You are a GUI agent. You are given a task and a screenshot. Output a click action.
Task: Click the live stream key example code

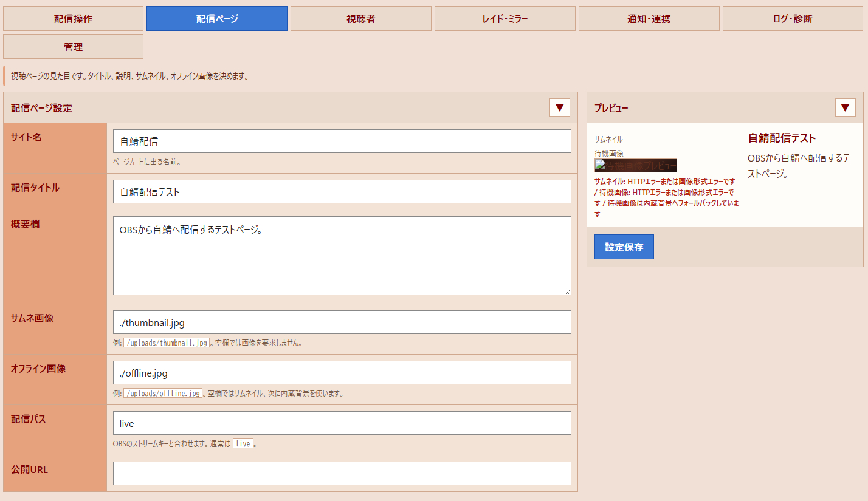coord(243,443)
